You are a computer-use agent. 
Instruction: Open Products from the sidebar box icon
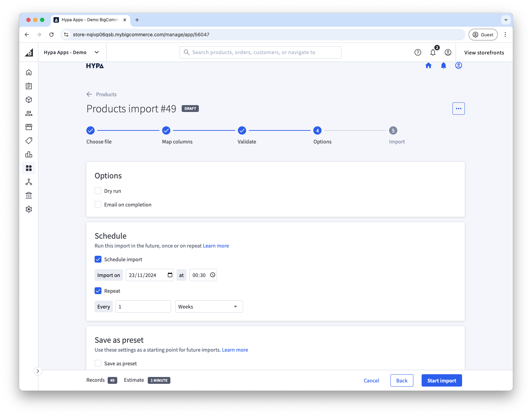click(29, 100)
